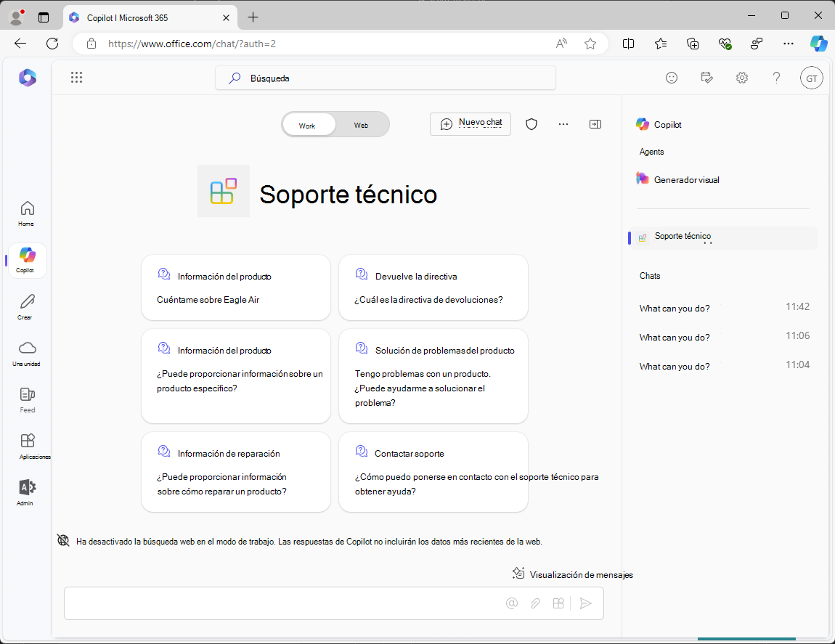Click the Copilot | Microsoft 365 browser tab
The width and height of the screenshot is (835, 644).
pyautogui.click(x=150, y=17)
